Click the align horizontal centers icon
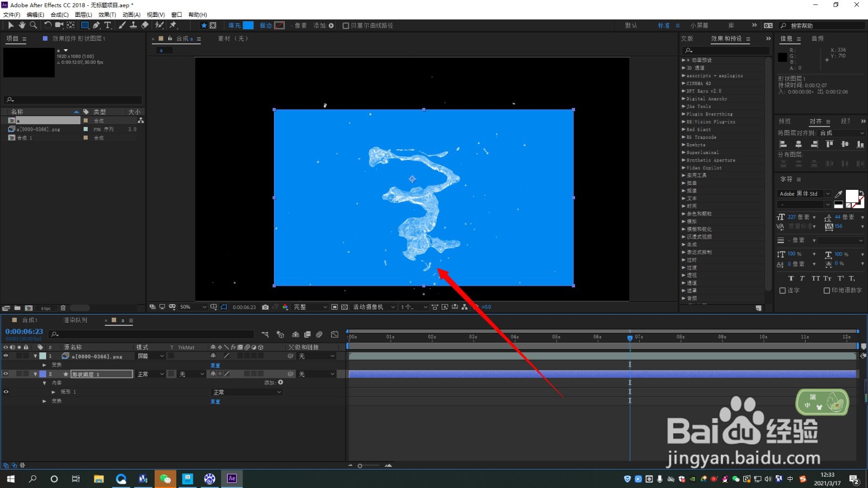Screen dimensions: 868x488 (x=799, y=144)
